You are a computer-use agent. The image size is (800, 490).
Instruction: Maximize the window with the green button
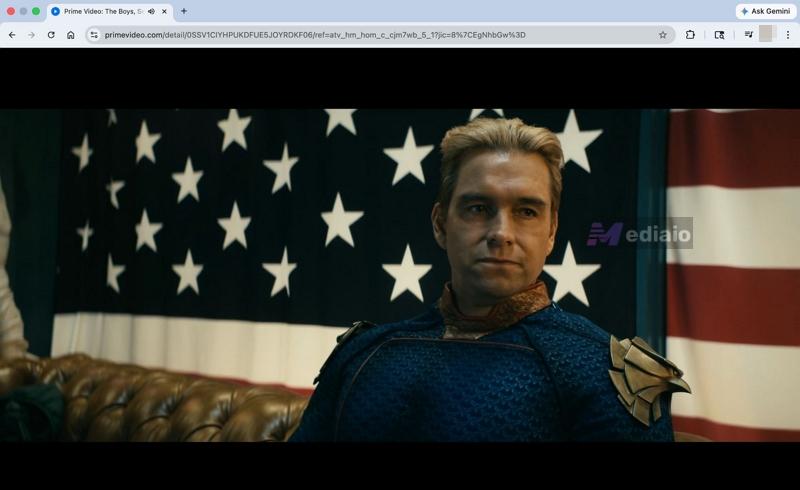36,11
